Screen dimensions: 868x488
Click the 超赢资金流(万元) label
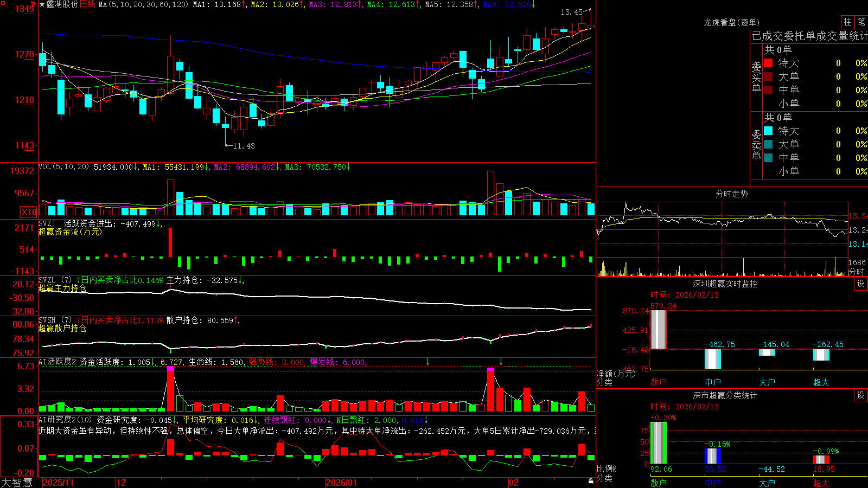(70, 232)
